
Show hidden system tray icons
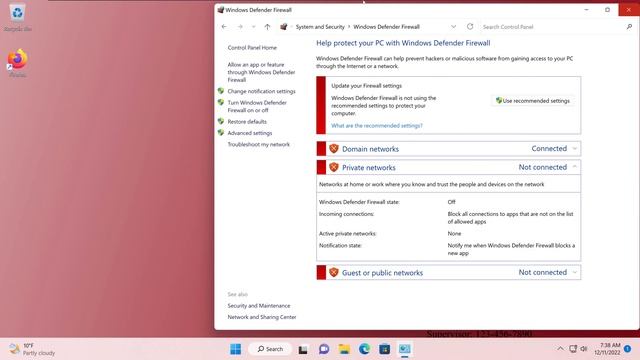[x=560, y=349]
